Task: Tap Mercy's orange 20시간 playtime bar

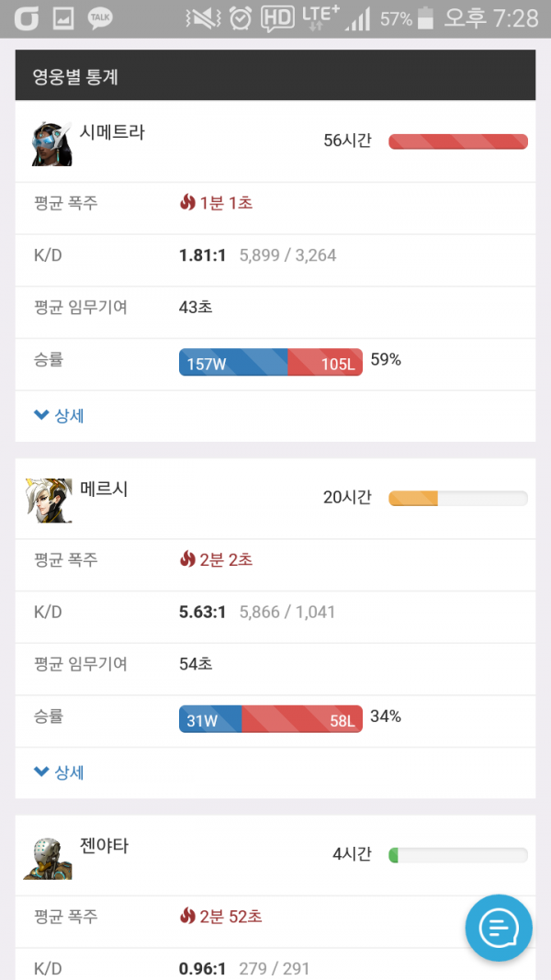Action: coord(413,498)
